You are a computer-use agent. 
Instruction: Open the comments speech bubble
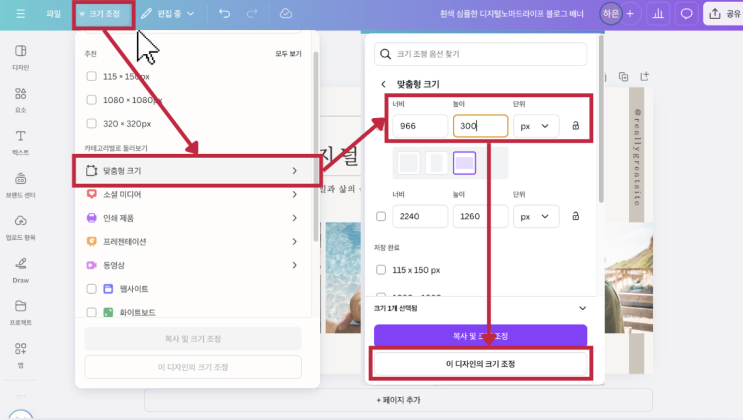point(686,14)
